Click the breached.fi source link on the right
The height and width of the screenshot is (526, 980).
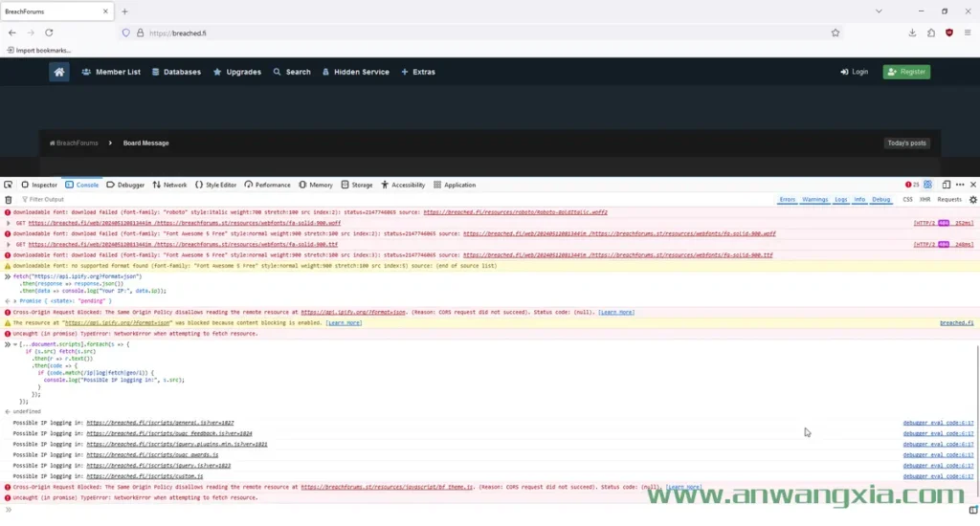coord(956,323)
